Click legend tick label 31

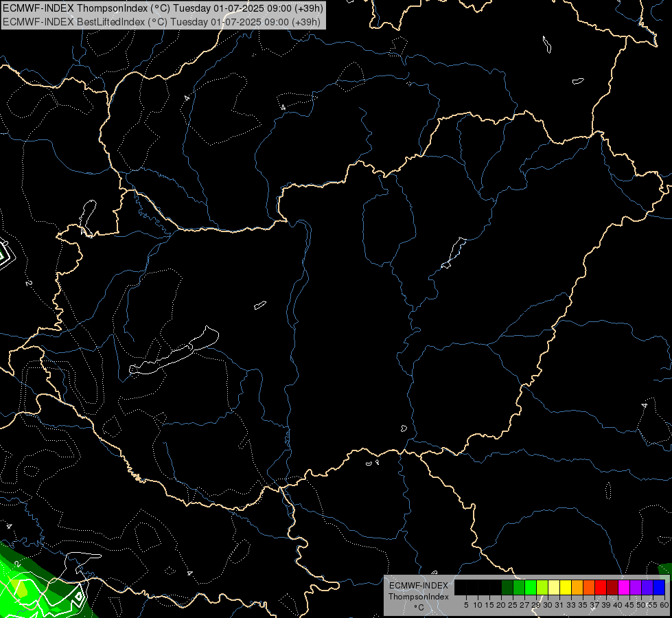pyautogui.click(x=559, y=605)
